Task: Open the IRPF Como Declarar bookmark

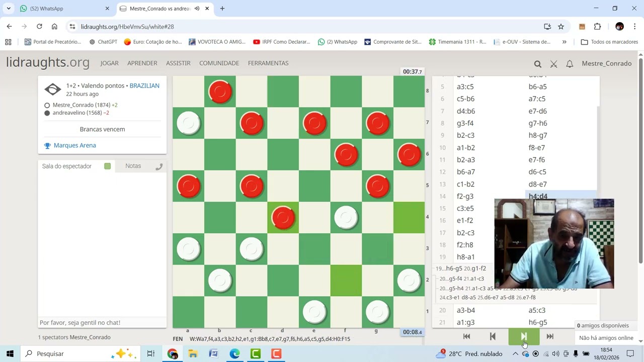Action: (282, 42)
